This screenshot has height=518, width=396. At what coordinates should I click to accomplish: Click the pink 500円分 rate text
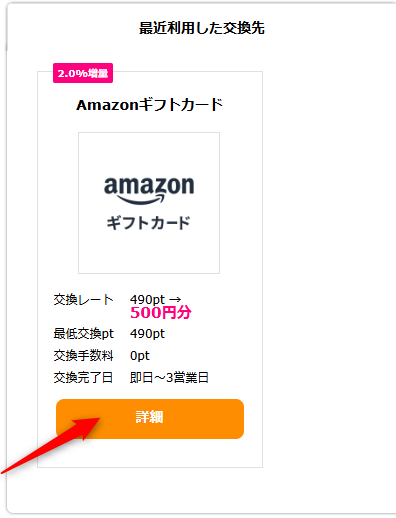tap(161, 312)
